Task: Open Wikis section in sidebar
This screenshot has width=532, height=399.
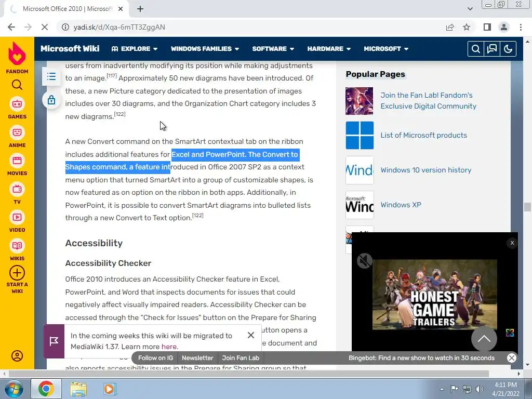Action: pyautogui.click(x=17, y=250)
